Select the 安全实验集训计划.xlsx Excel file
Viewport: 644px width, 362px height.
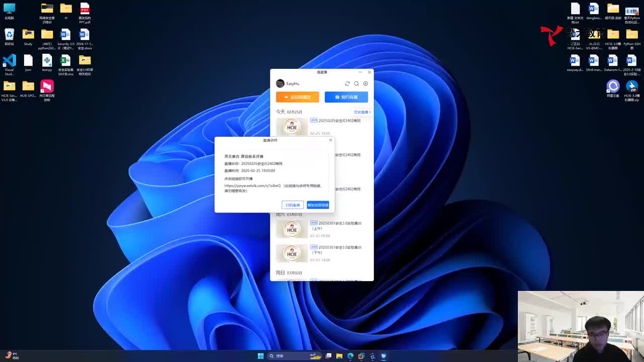tap(65, 65)
